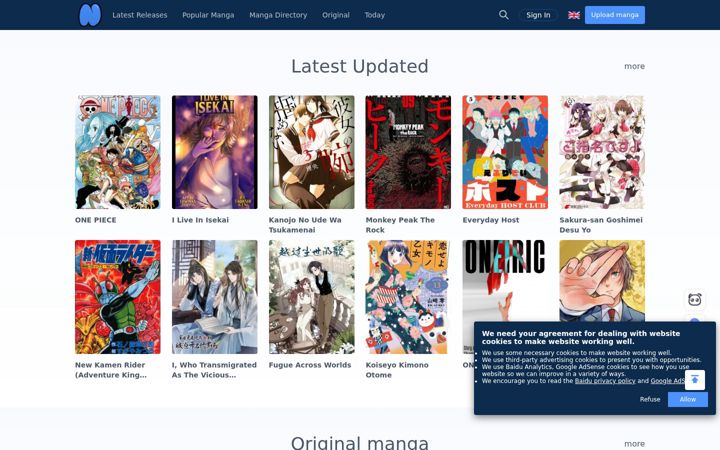This screenshot has width=720, height=450.
Task: Click the blue N site logo
Action: click(90, 15)
